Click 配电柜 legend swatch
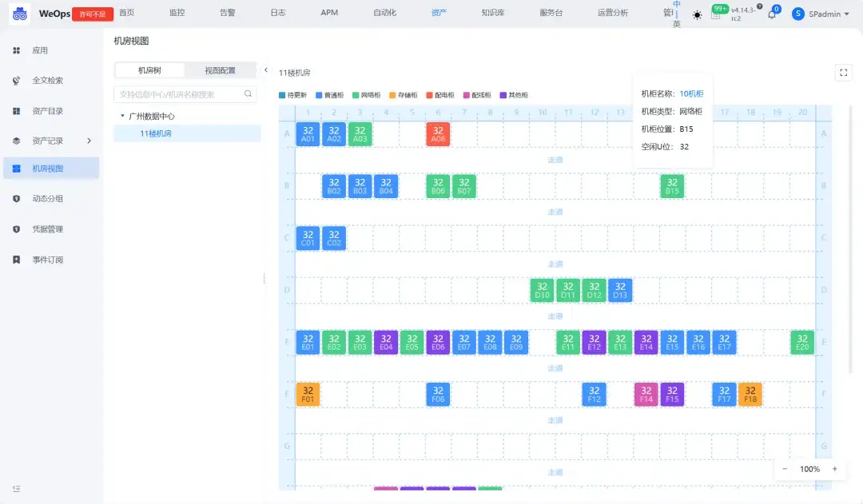This screenshot has width=863, height=504. click(x=429, y=95)
